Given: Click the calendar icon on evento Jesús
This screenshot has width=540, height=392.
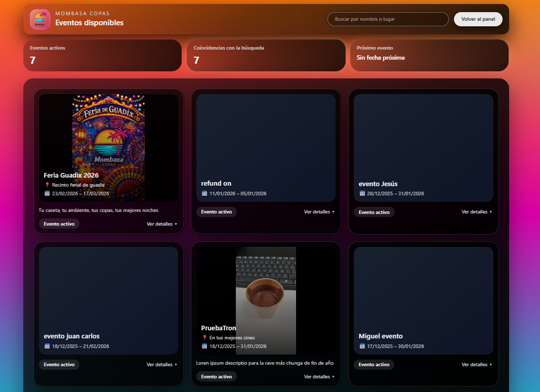Looking at the screenshot, I should click(362, 193).
